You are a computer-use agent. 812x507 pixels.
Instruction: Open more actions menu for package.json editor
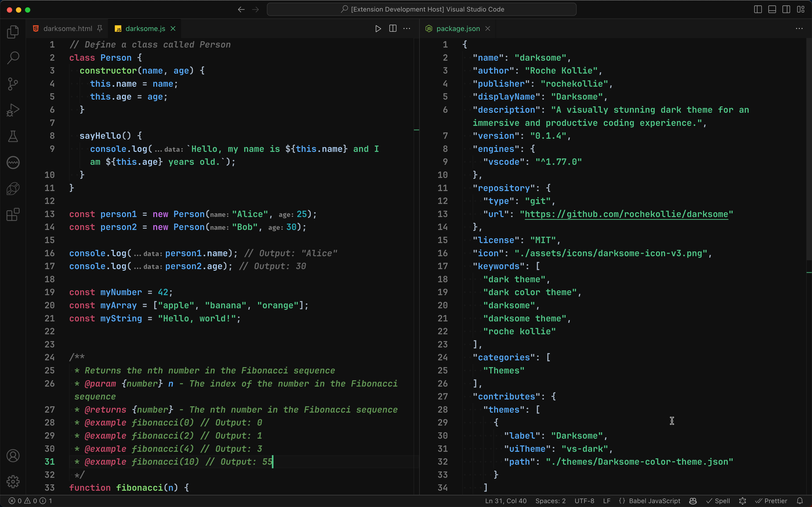click(799, 29)
